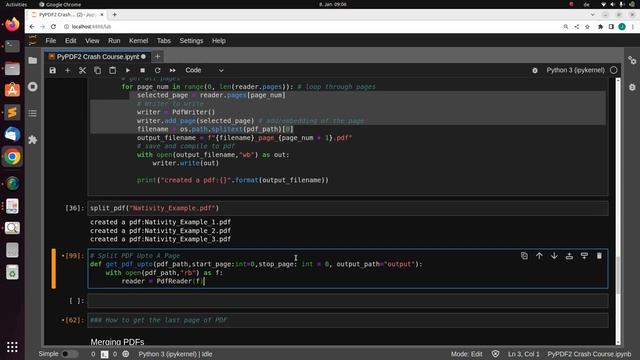
Task: Reload the page in Chrome
Action: 53,27
